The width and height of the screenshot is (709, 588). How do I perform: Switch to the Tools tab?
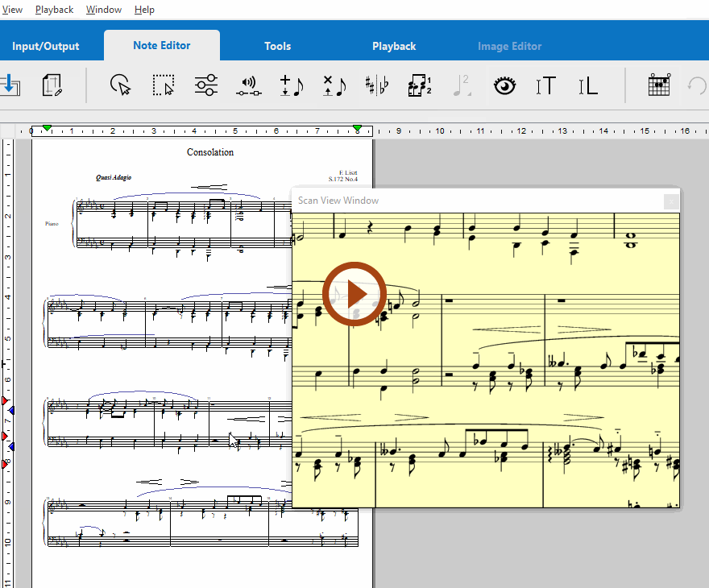[278, 46]
